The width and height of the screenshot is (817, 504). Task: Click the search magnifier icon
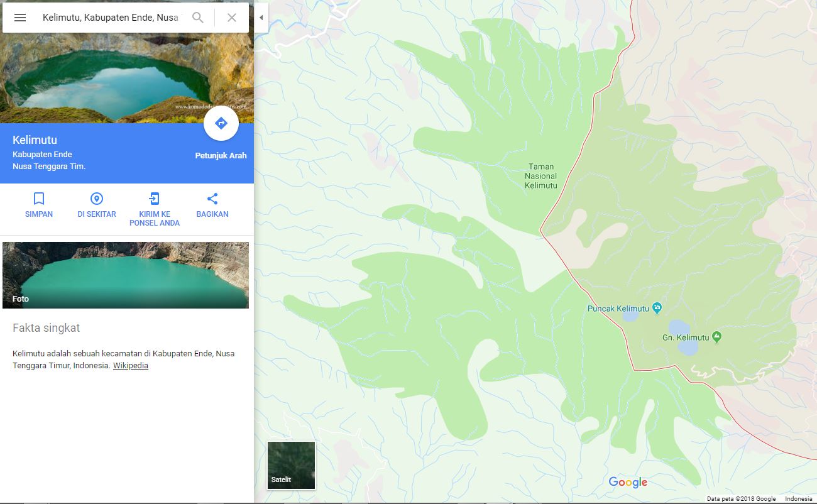198,18
